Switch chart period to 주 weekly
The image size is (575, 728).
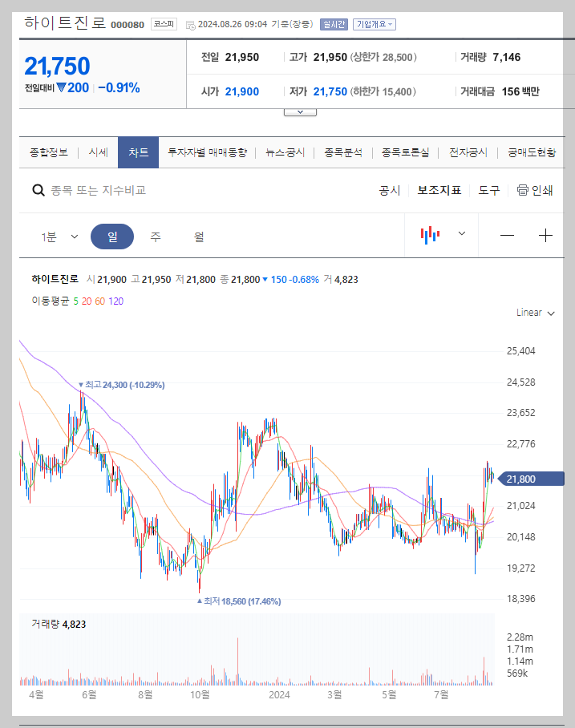pyautogui.click(x=156, y=236)
